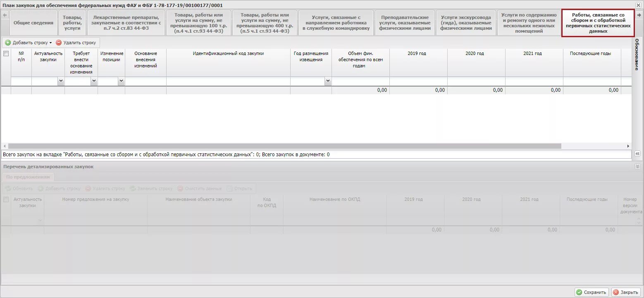Screen dimensions: 644x298
Task: Open Лекарственные препараты tab
Action: coord(126,23)
